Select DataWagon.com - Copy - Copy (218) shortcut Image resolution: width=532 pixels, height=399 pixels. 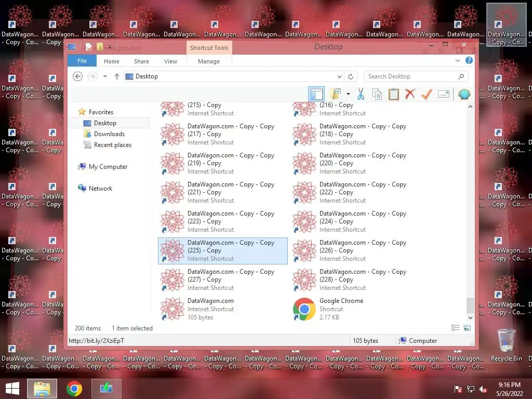(x=354, y=135)
